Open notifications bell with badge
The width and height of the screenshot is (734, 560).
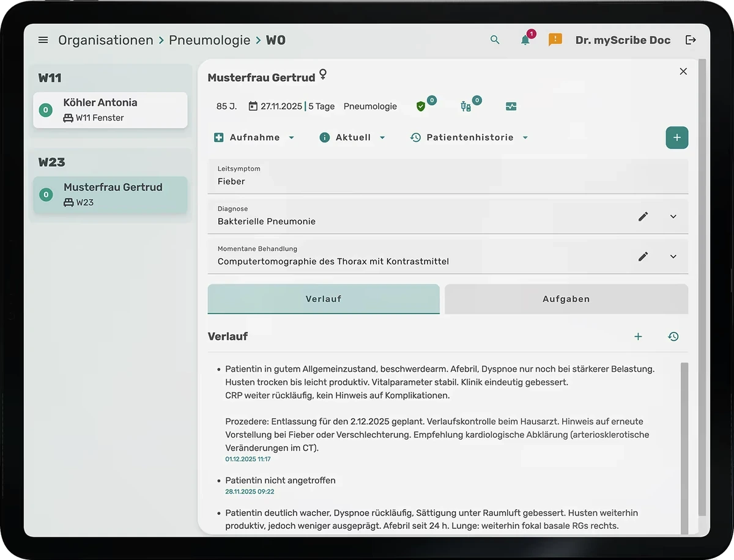[x=526, y=39]
